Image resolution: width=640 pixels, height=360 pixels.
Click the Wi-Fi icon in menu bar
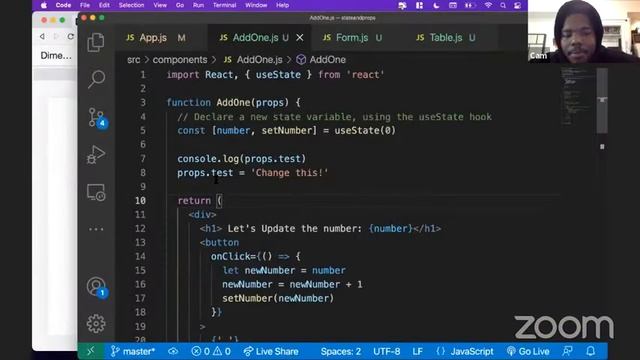tap(488, 5)
